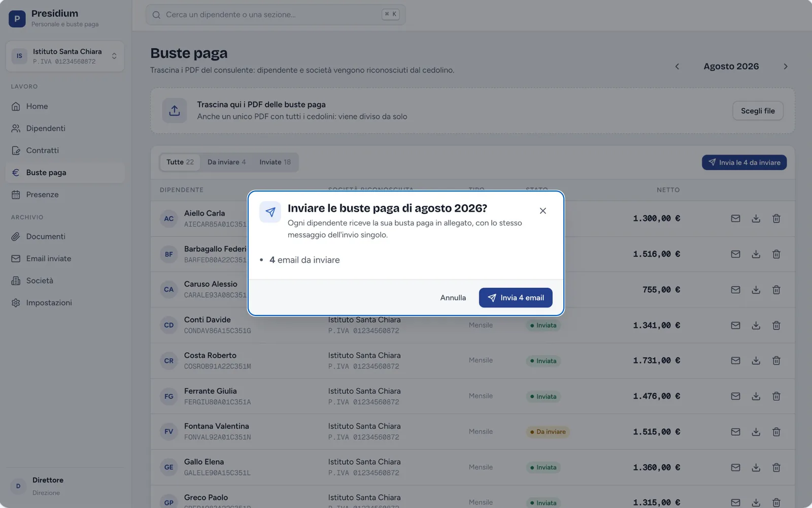Open Buste paga in the sidebar

[65, 173]
